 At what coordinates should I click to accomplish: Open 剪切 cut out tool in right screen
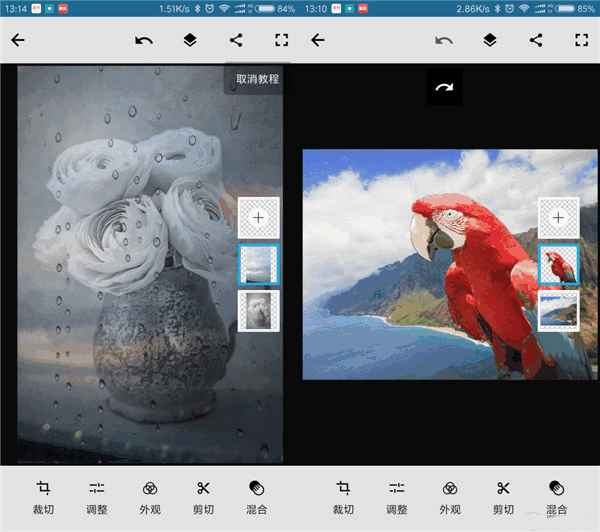[503, 498]
